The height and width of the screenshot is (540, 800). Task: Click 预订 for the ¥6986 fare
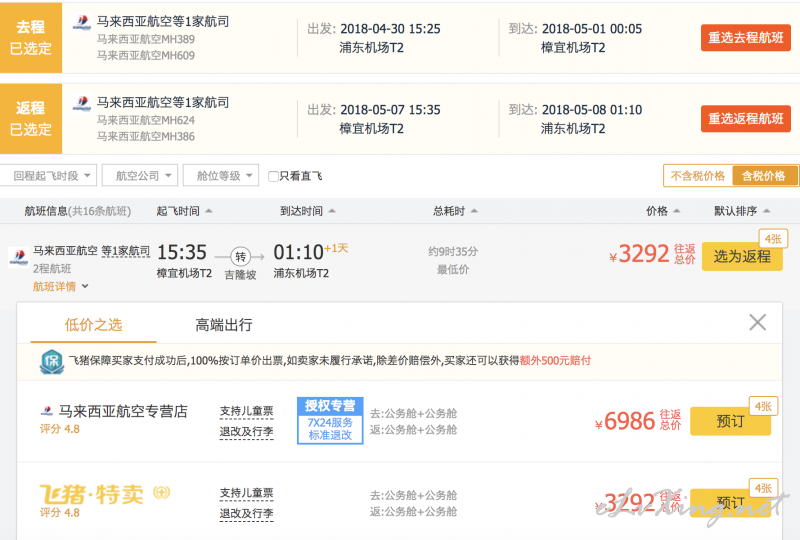[x=730, y=421]
